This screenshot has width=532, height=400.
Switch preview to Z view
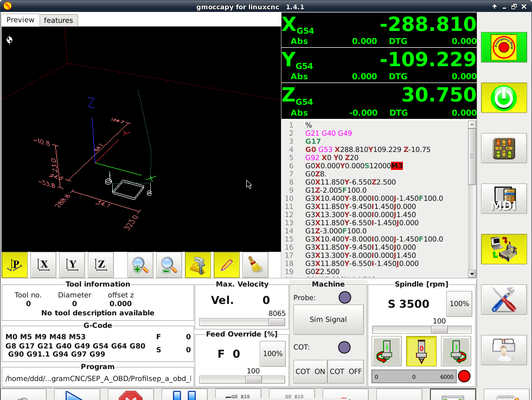point(101,265)
